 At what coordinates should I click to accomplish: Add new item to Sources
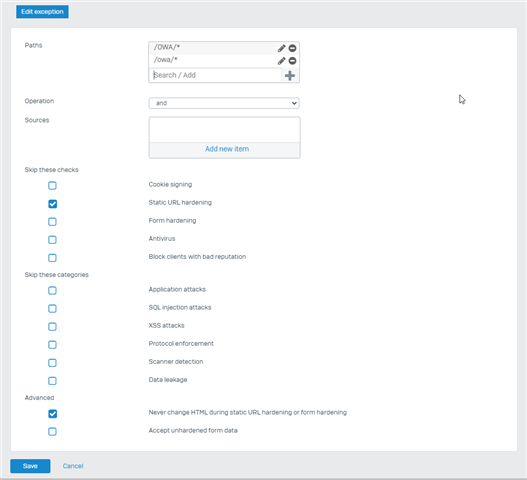(x=227, y=149)
